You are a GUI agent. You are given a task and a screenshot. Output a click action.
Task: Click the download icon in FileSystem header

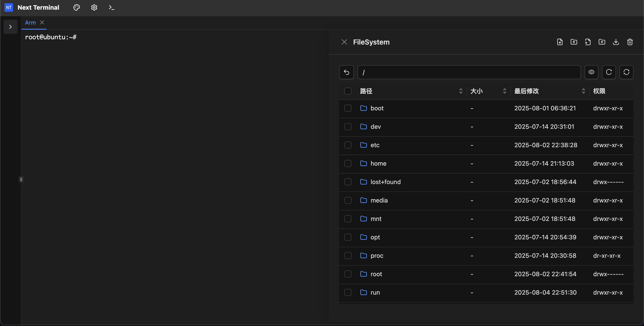click(616, 42)
